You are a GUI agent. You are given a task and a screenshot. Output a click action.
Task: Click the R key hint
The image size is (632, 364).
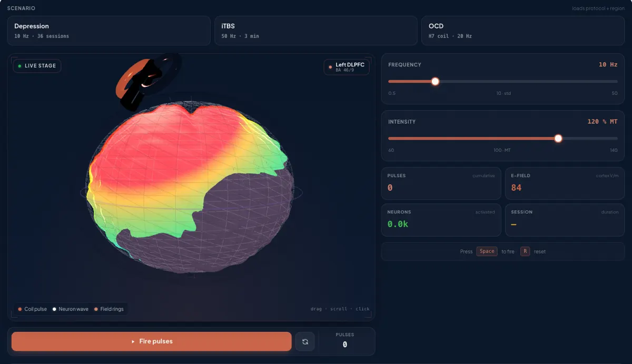click(x=525, y=251)
